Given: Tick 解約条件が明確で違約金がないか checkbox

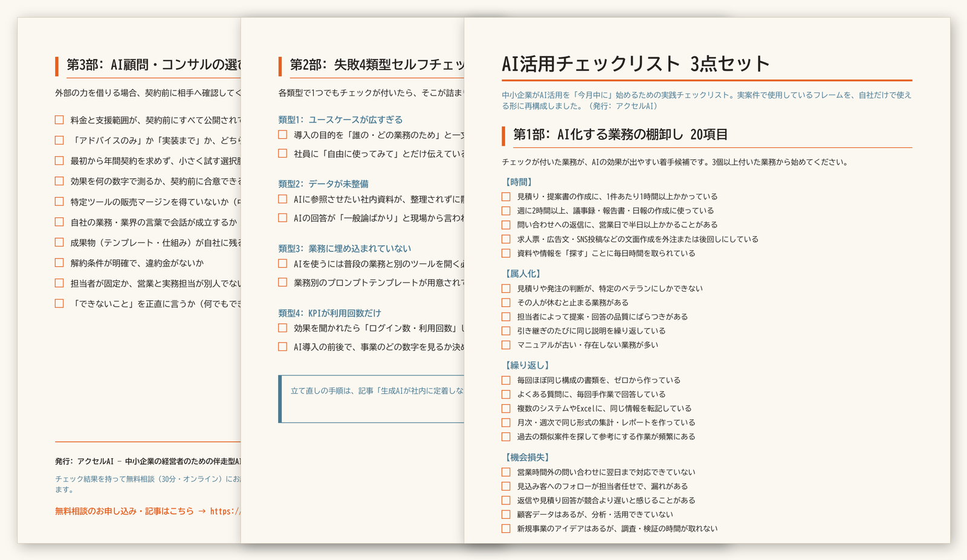Looking at the screenshot, I should click(x=59, y=263).
